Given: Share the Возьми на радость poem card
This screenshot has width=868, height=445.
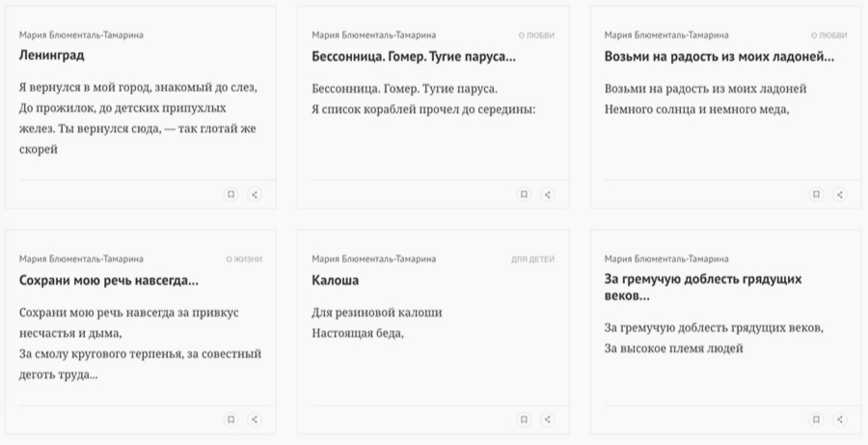Looking at the screenshot, I should tap(840, 195).
